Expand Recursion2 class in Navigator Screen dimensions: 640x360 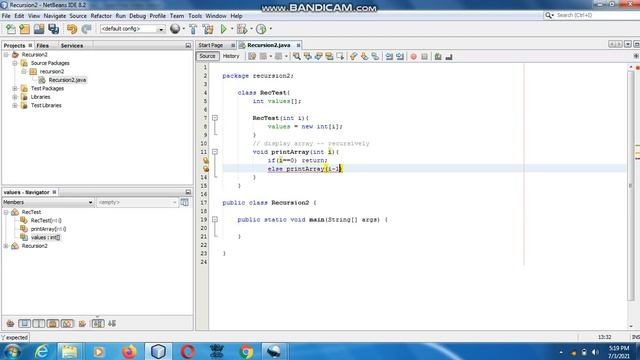6,246
